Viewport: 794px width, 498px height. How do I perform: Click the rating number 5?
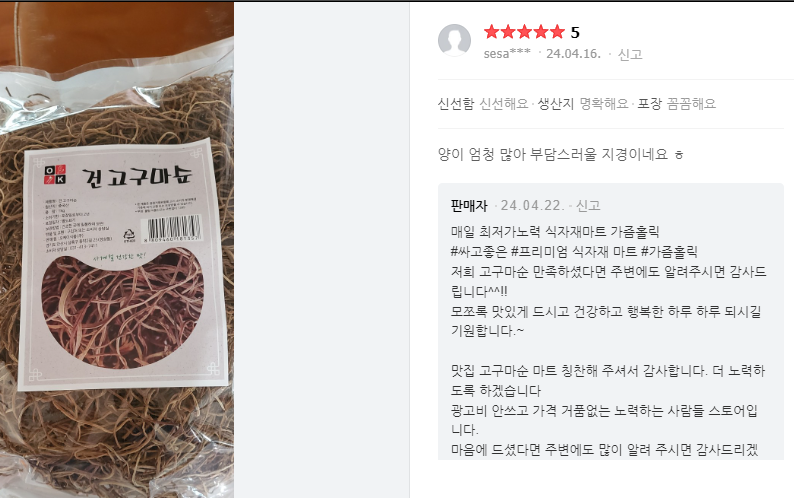tap(575, 32)
